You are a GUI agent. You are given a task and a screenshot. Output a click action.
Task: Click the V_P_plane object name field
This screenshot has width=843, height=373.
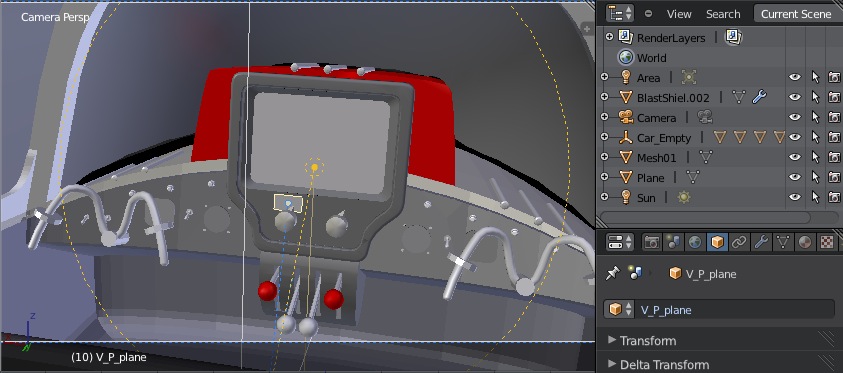point(719,310)
